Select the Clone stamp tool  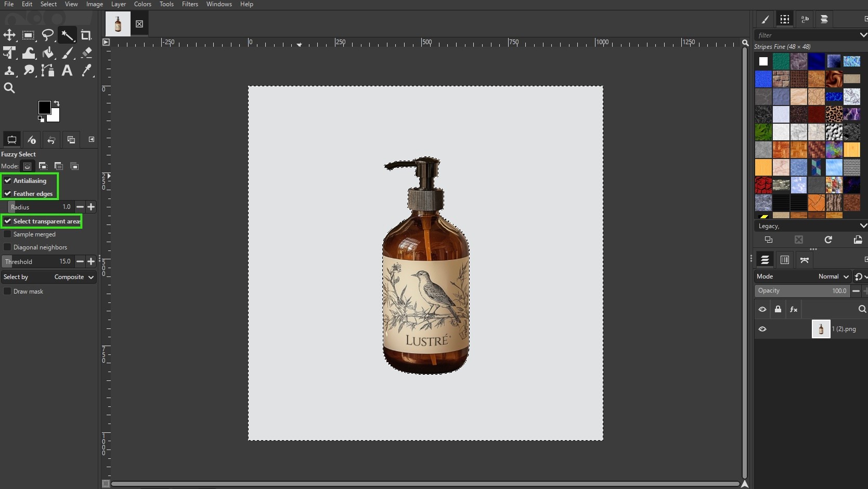coord(9,71)
